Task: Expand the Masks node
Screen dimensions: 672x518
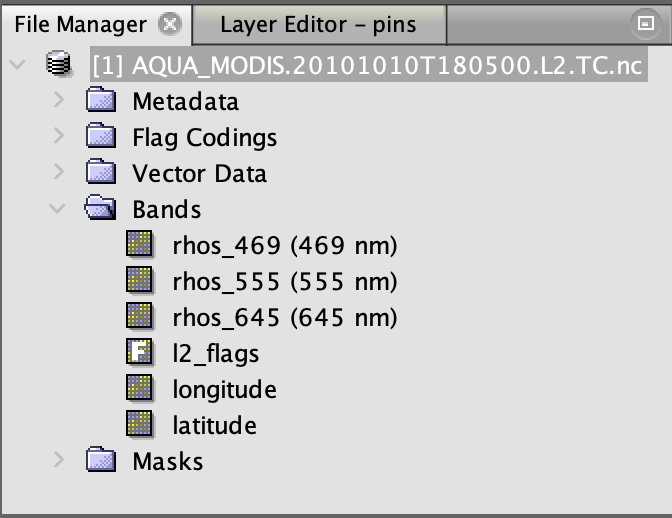Action: click(59, 461)
